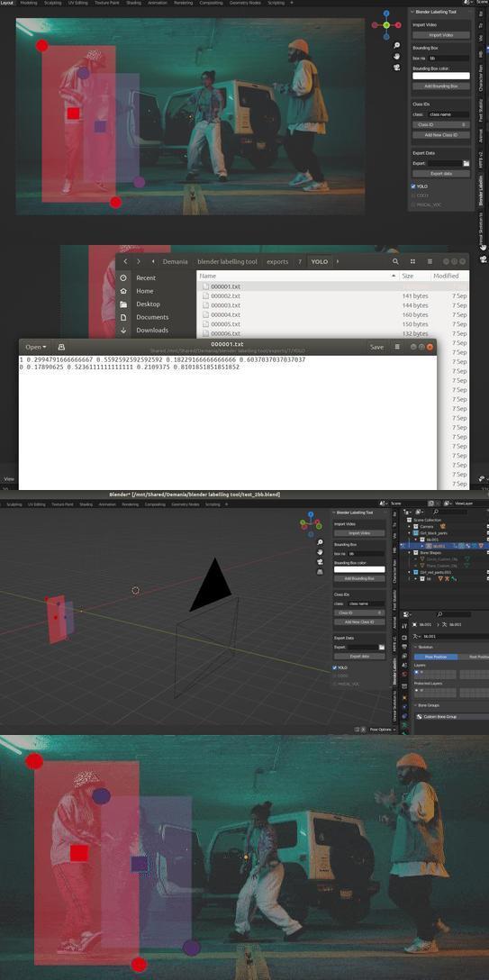
Task: Open file manager's hamburger menu icon
Action: [430, 261]
